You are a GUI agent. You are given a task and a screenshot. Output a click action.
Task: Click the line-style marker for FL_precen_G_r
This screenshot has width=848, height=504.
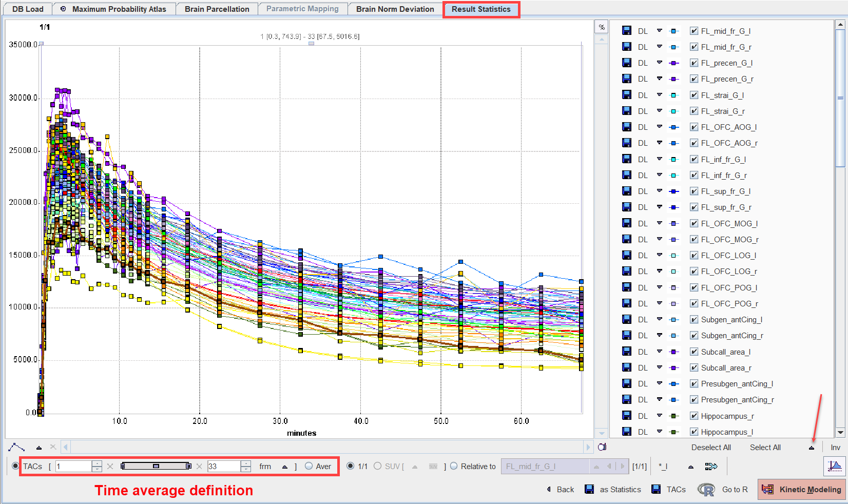tap(674, 79)
